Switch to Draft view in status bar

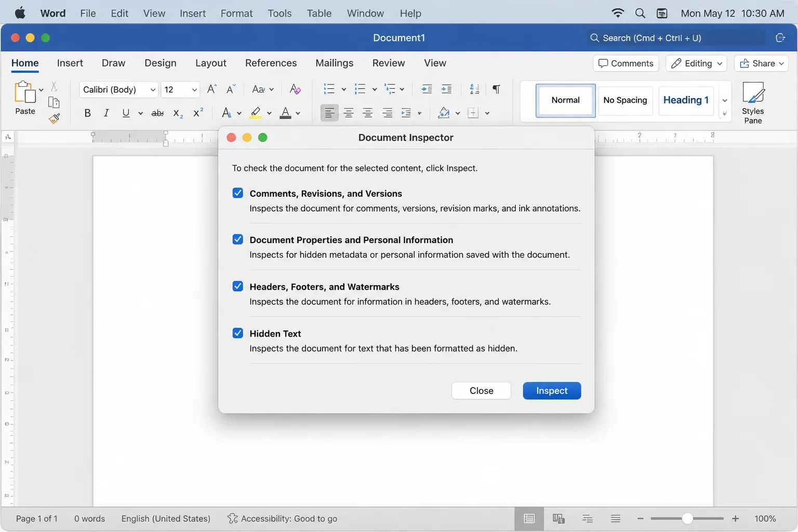click(616, 518)
